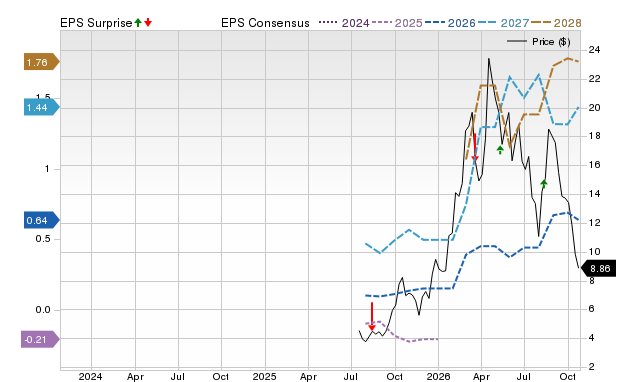
Task: Select the red negative surprise marker near March 2026
Action: [475, 147]
